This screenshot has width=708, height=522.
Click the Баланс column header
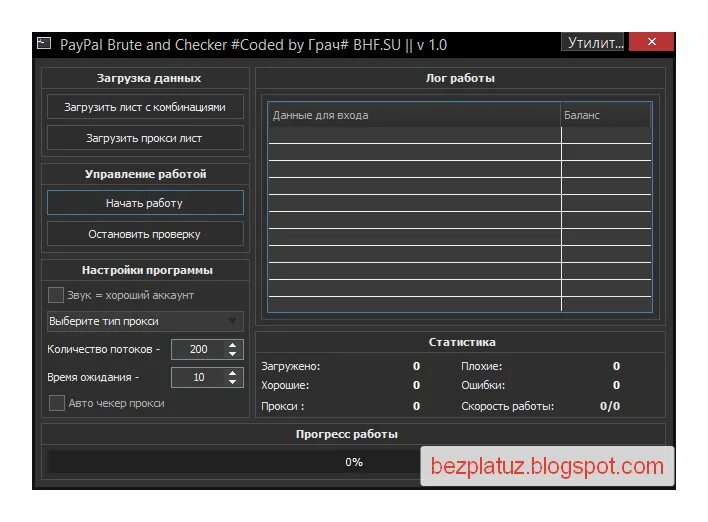[x=606, y=115]
